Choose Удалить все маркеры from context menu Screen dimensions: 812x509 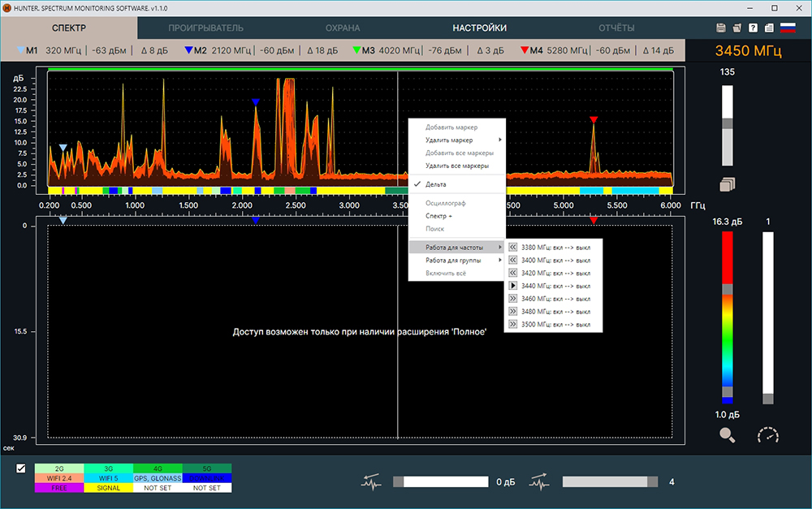coord(457,166)
